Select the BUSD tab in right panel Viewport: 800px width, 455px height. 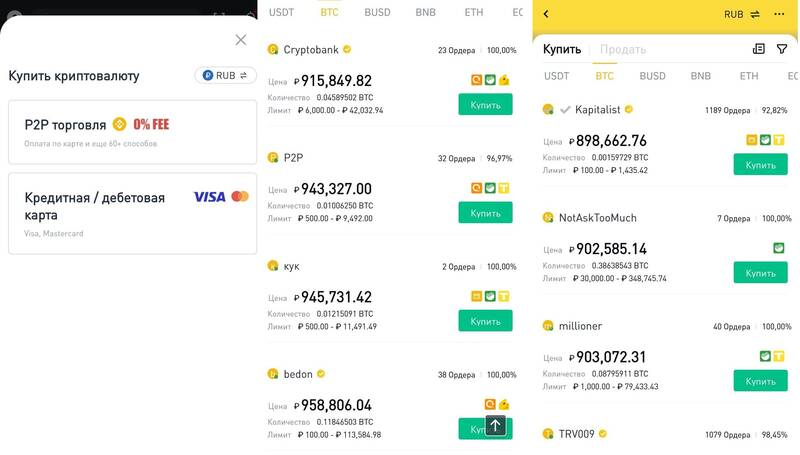[x=652, y=76]
